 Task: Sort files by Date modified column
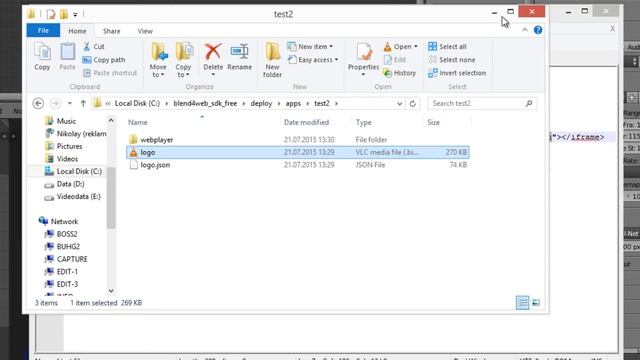pos(306,122)
